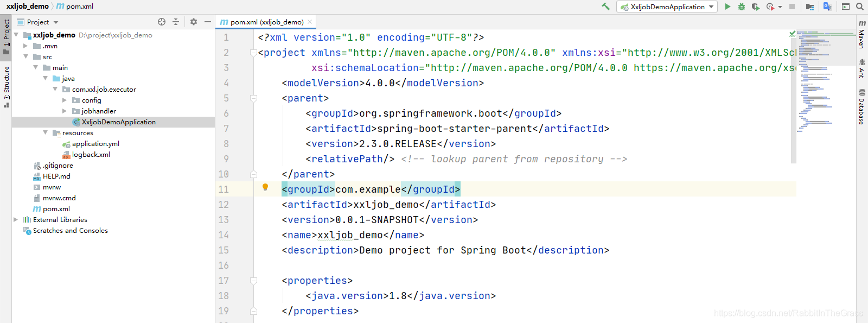
Task: Open the XxljobDemoApplication run configuration dropdown
Action: point(667,7)
